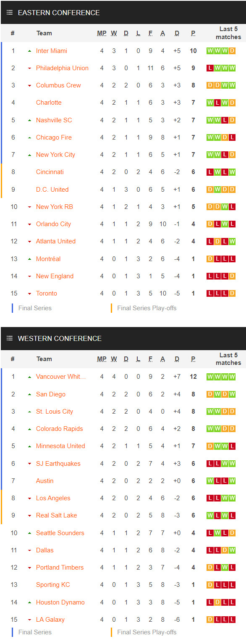Click Western Final Series Play-offs legend
Viewport: 246px width, 644px height.
pos(147,632)
